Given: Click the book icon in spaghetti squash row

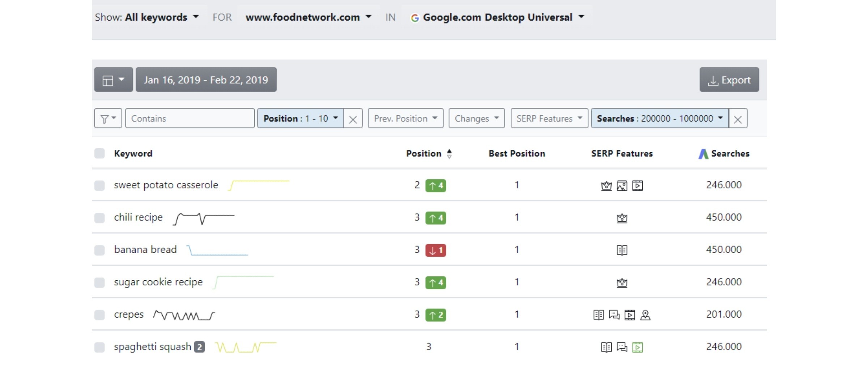Looking at the screenshot, I should (x=606, y=347).
